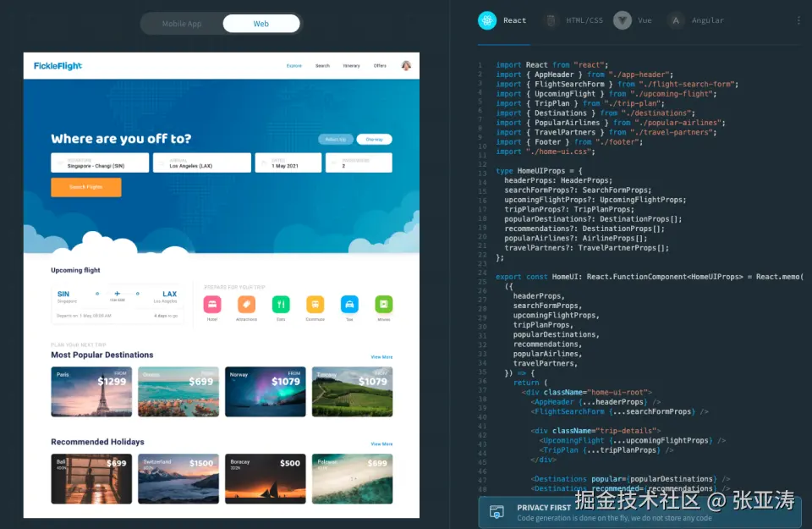Click the blue Taxi icon
Image resolution: width=812 pixels, height=529 pixels.
pyautogui.click(x=349, y=304)
